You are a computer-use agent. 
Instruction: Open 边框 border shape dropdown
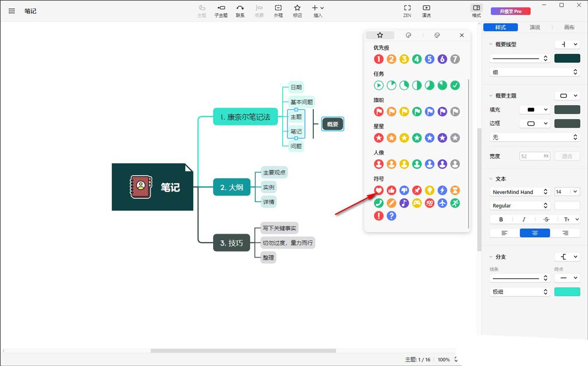point(535,124)
